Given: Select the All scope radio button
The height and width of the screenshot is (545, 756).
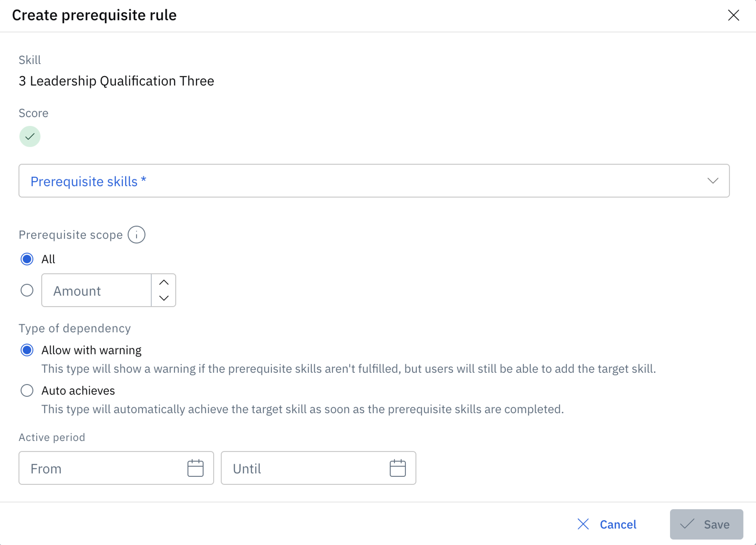Looking at the screenshot, I should tap(27, 259).
